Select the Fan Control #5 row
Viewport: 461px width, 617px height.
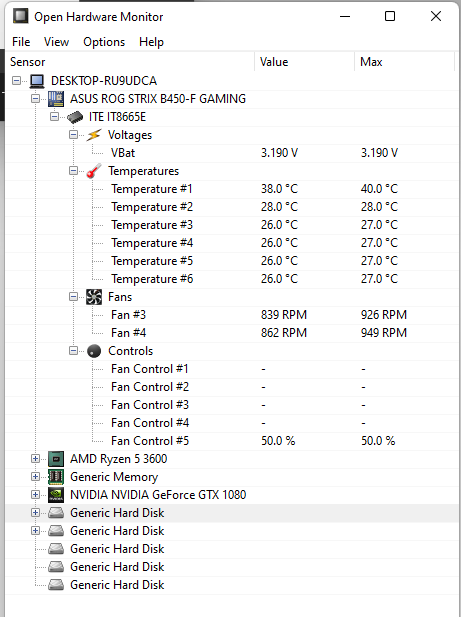[230, 441]
